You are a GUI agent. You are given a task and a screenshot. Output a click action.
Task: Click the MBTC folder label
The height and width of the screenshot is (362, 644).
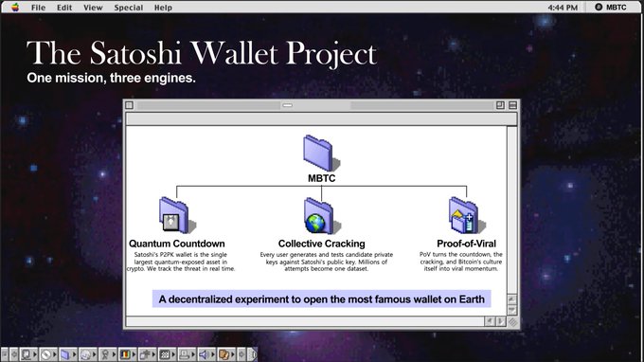click(322, 178)
